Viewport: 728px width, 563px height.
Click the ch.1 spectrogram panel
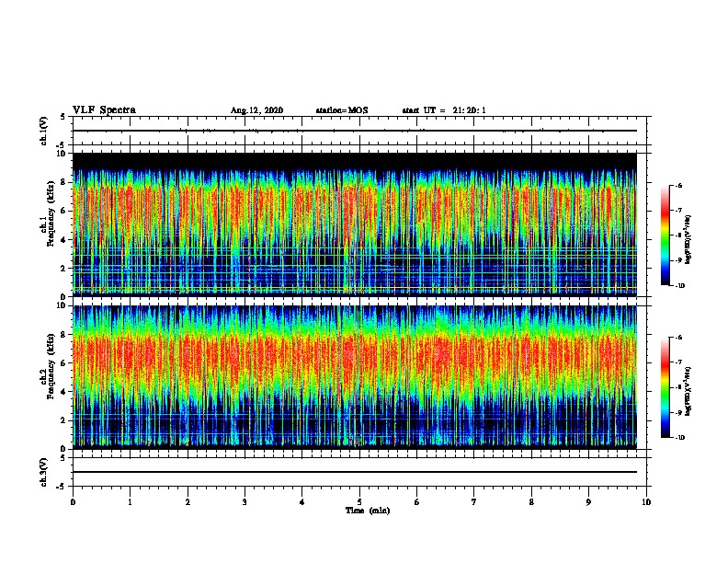tap(355, 224)
